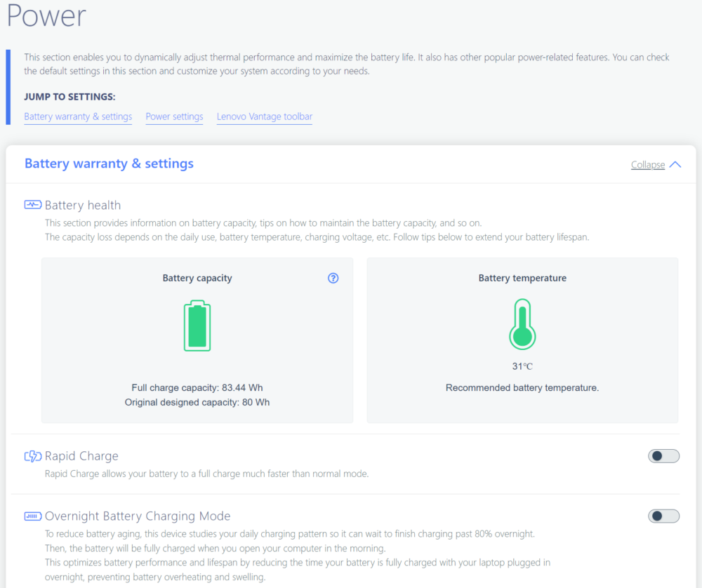Image resolution: width=702 pixels, height=588 pixels.
Task: Select the Rapid Charge title text
Action: pyautogui.click(x=81, y=456)
